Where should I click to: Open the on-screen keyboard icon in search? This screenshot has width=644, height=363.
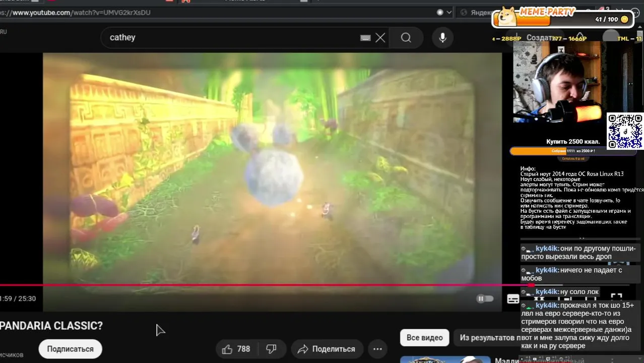tap(365, 38)
